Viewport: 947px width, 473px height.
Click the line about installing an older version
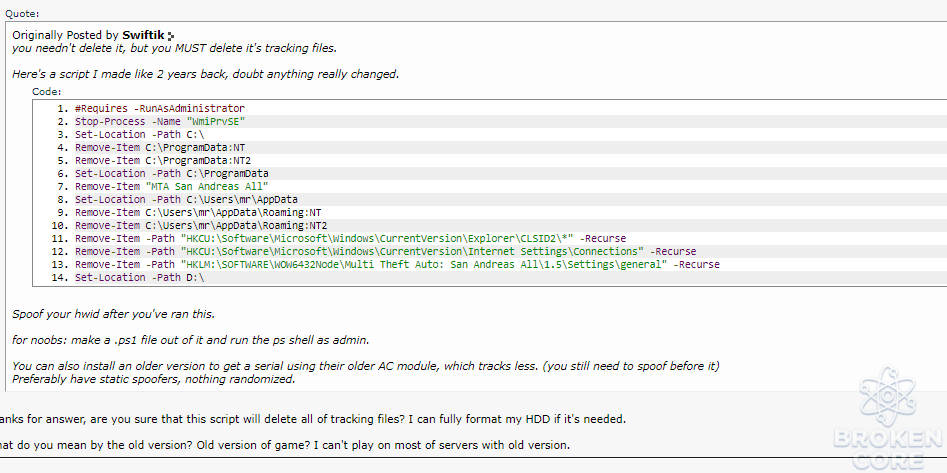tap(366, 366)
